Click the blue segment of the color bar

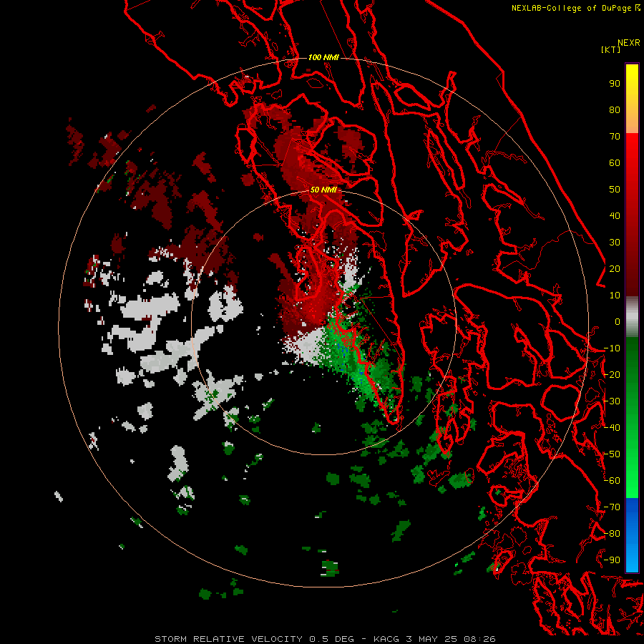pos(632,535)
